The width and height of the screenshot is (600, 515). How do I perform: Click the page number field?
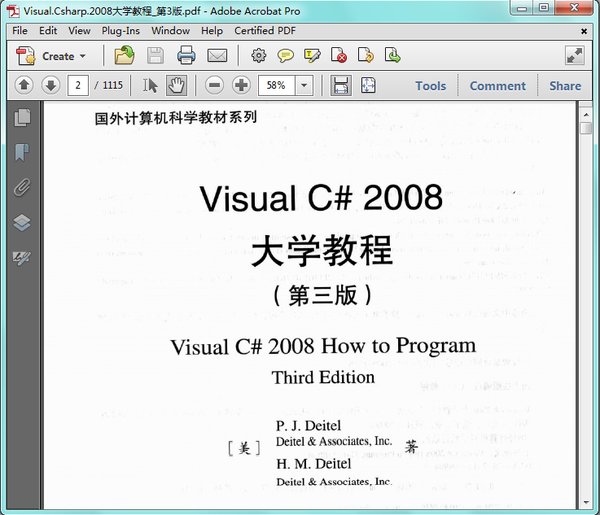click(x=78, y=85)
